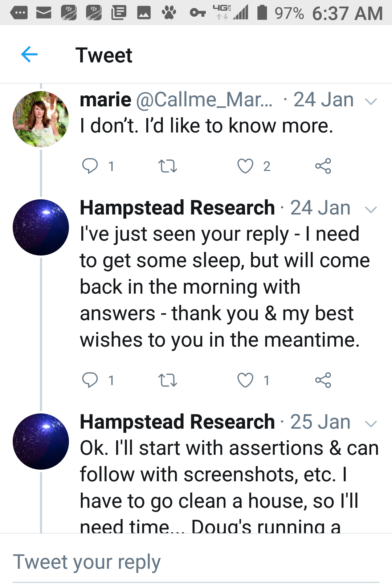This screenshot has width=392, height=588.
Task: Like marie's tweet
Action: pyautogui.click(x=245, y=166)
